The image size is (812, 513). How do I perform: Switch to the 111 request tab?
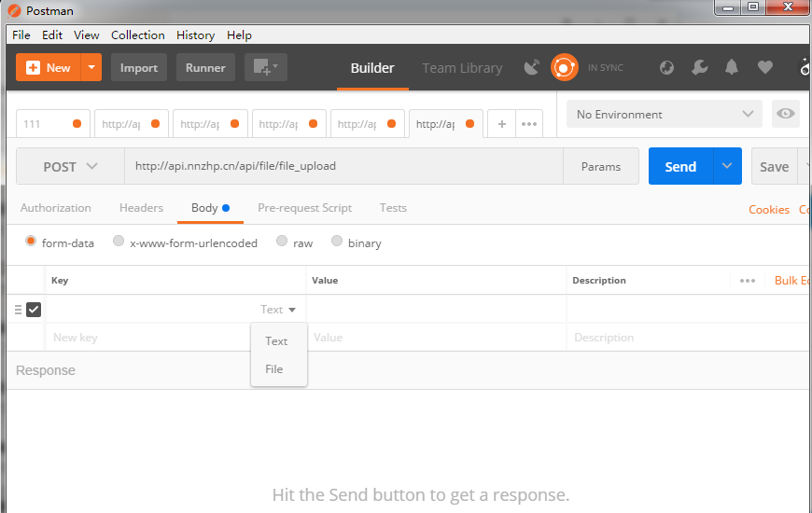53,124
